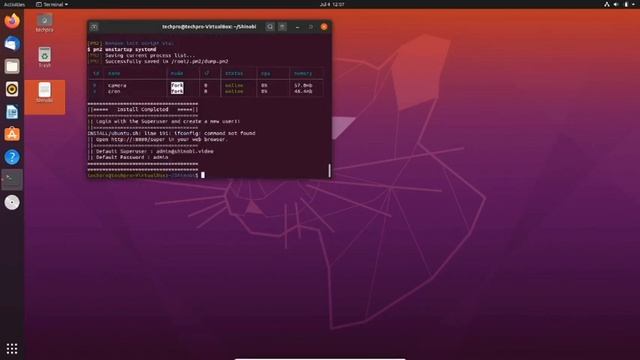Click the 'camera' process name row
Screen dimensions: 640x360
[206, 85]
